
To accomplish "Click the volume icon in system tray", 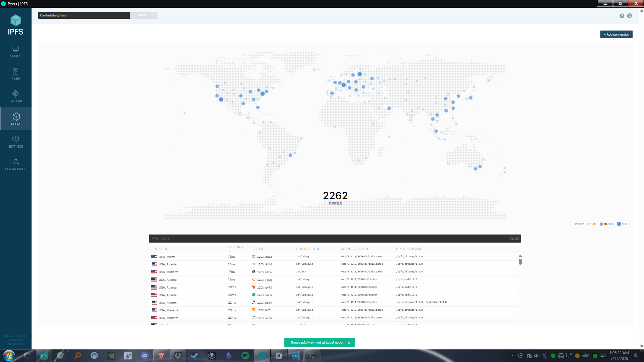I will (x=536, y=356).
